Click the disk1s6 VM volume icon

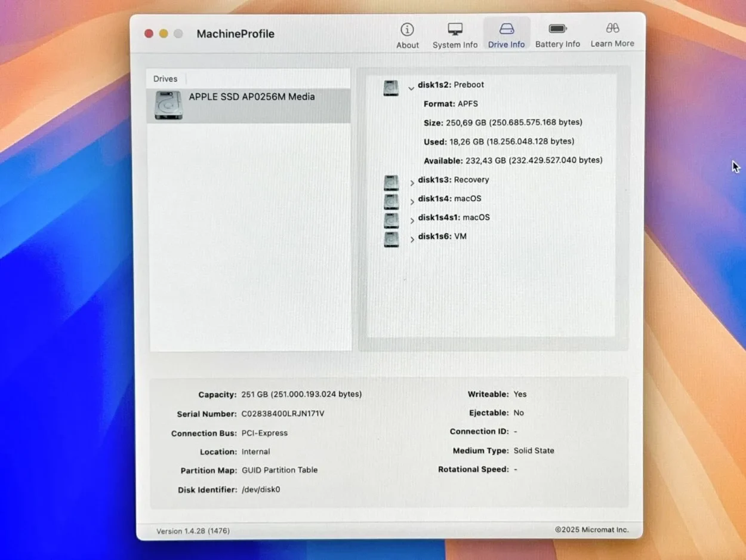[391, 239]
